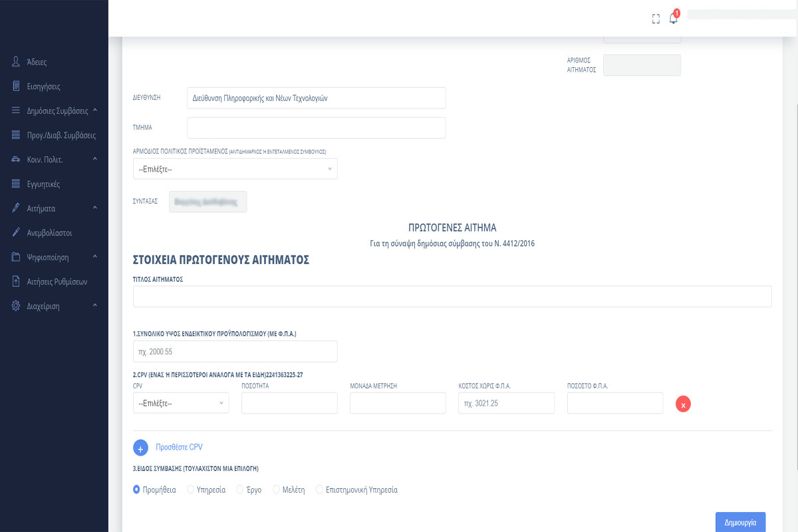Image resolution: width=798 pixels, height=532 pixels.
Task: Click the Κοιν. Πολιτ. vehicle icon
Action: pos(16,160)
